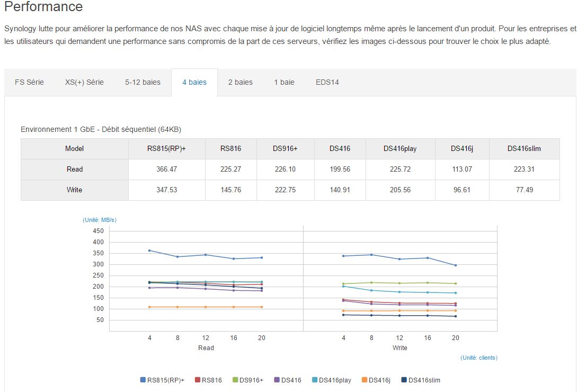
Task: Select the 4 baies tab
Action: (x=194, y=82)
